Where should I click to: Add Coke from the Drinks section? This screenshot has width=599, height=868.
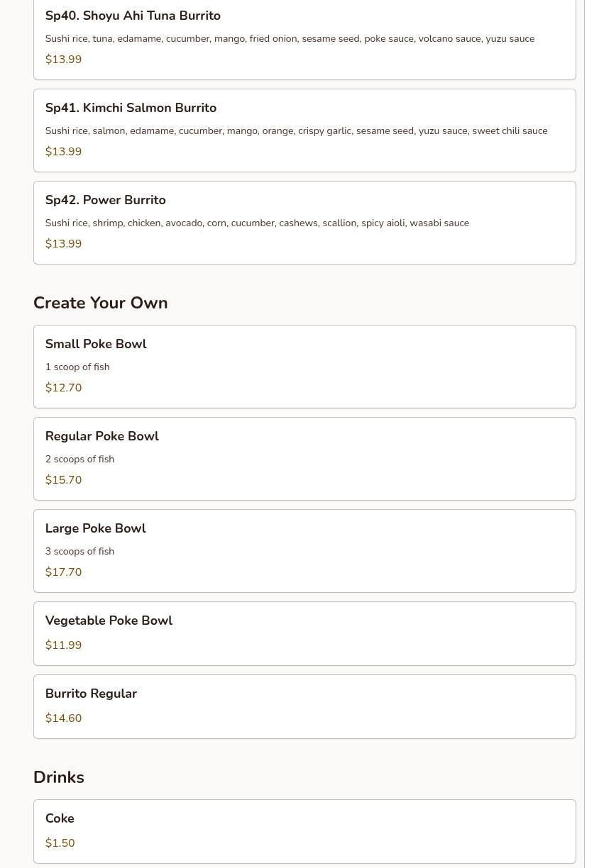(x=60, y=818)
